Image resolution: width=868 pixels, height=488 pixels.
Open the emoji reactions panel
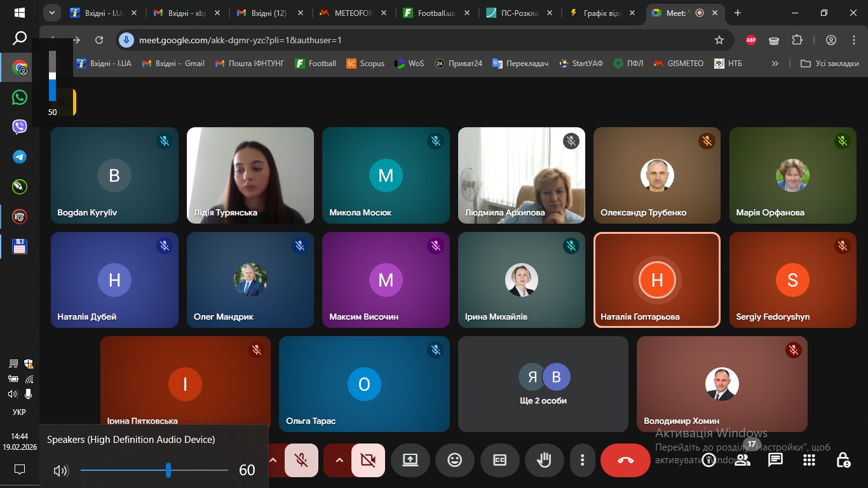pyautogui.click(x=455, y=460)
